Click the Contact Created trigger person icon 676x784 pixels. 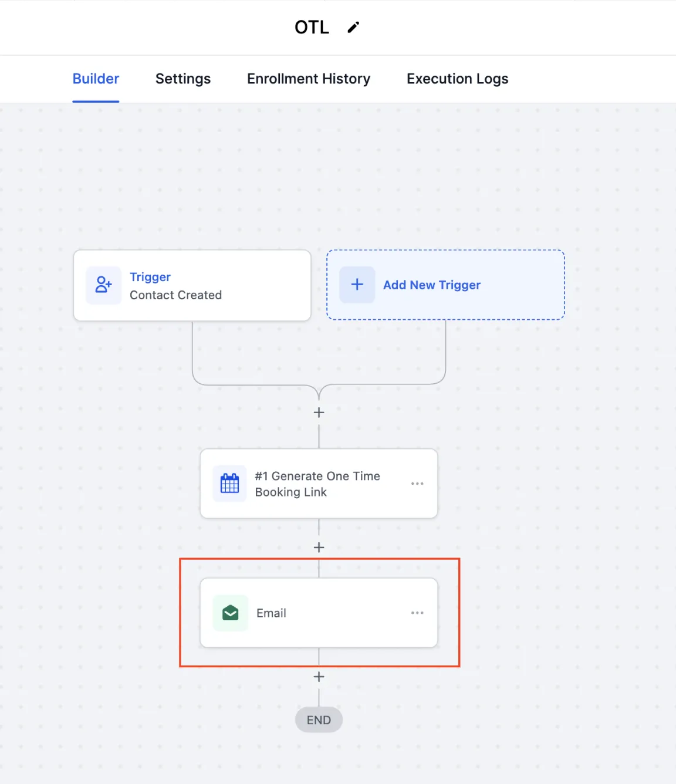[104, 285]
